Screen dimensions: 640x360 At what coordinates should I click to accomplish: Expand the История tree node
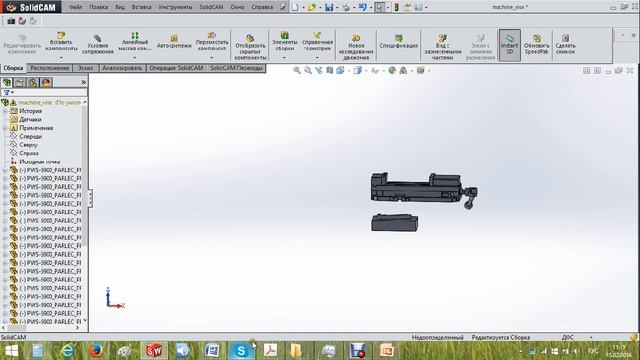5,111
